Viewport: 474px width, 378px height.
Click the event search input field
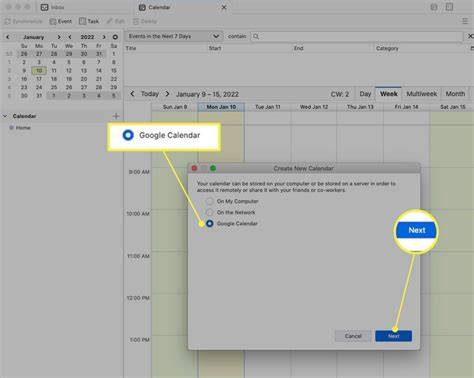point(357,36)
